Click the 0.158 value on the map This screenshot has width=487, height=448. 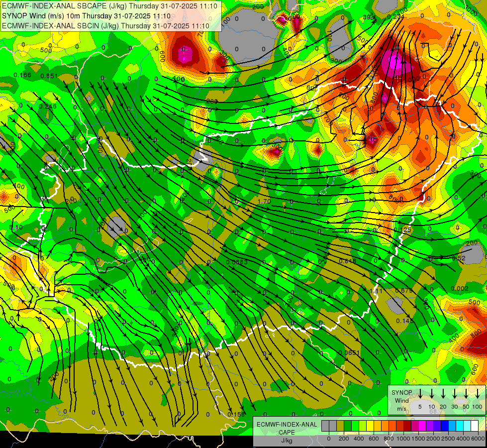(x=236, y=415)
